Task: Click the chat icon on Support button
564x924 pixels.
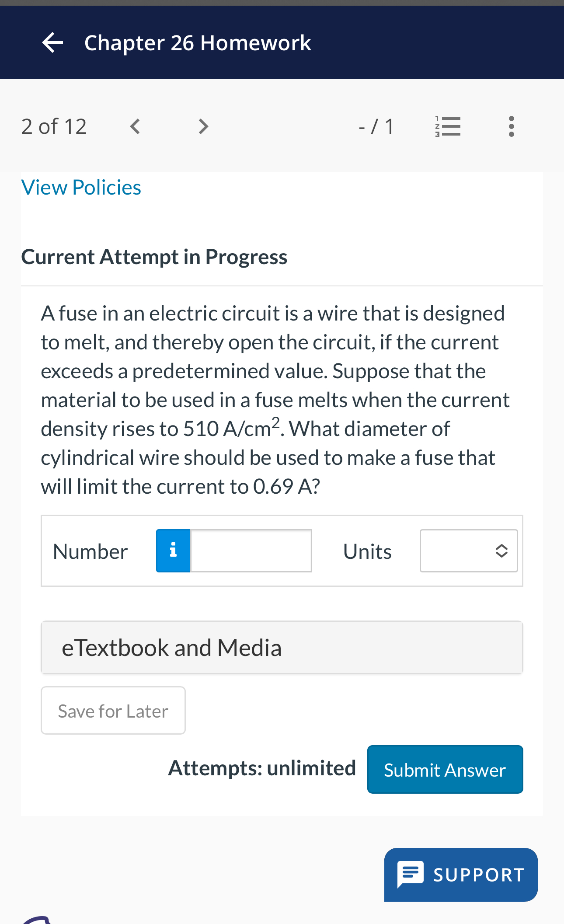Action: [410, 875]
